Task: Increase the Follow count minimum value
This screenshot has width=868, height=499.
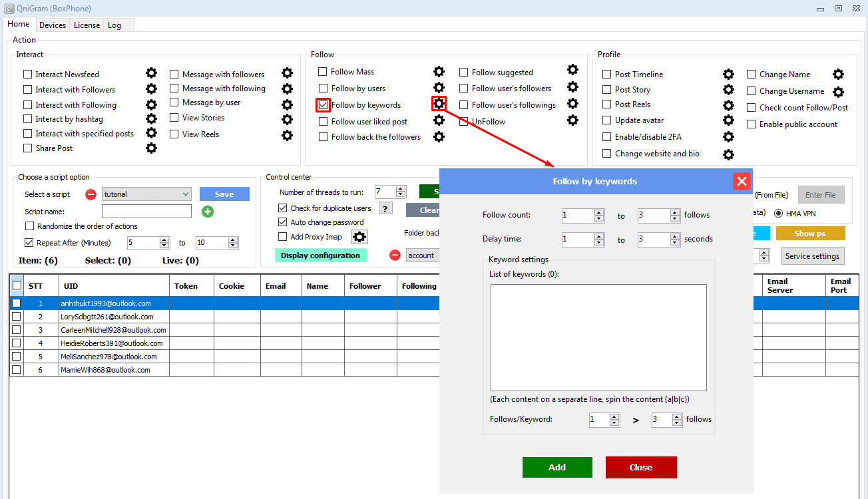Action: coord(599,212)
